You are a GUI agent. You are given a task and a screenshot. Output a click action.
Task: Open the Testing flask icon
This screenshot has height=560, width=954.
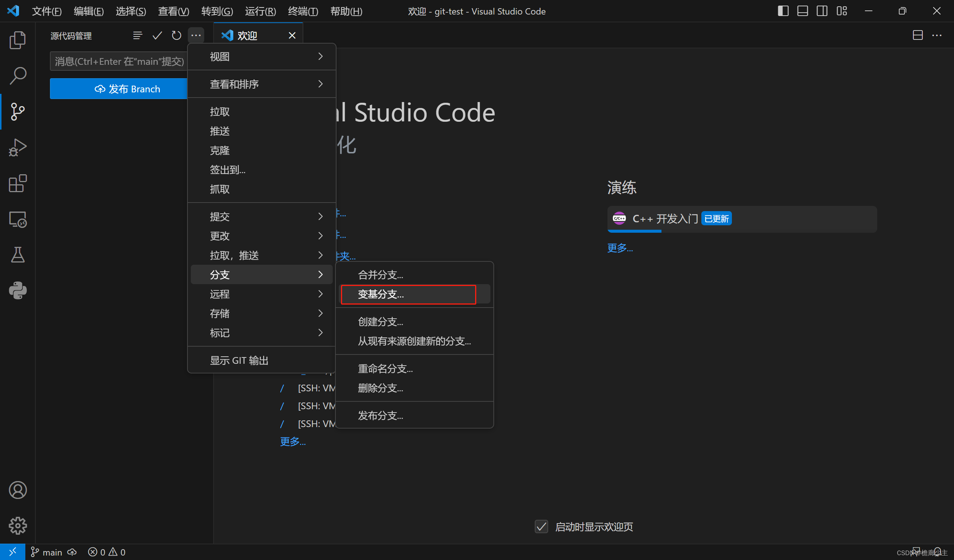click(18, 255)
